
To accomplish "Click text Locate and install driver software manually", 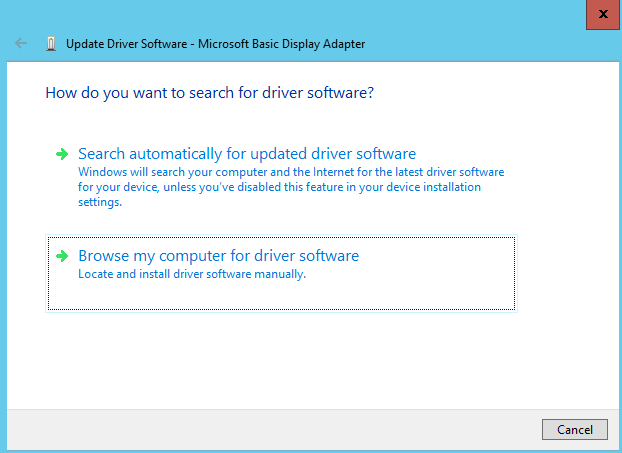I will [192, 274].
